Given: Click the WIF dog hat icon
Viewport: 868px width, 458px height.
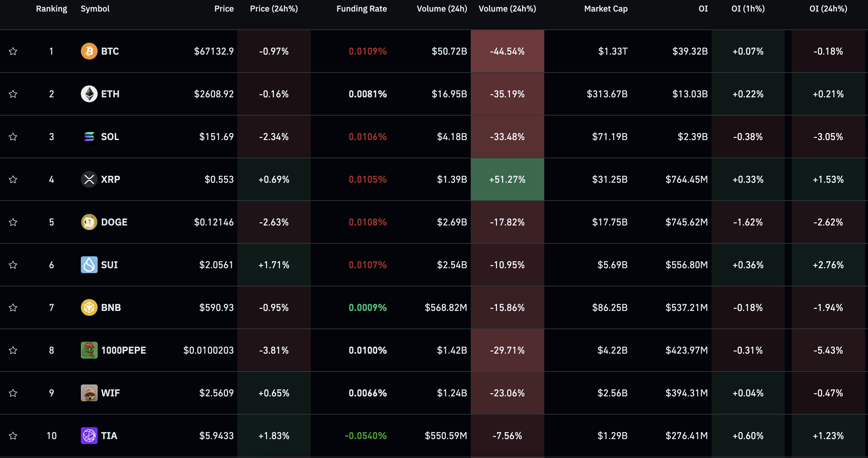Looking at the screenshot, I should coord(89,393).
